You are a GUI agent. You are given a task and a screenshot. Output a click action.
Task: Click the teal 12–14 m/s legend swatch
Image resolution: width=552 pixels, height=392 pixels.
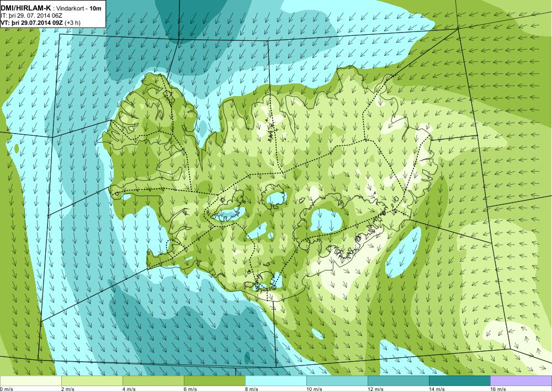[x=398, y=381]
